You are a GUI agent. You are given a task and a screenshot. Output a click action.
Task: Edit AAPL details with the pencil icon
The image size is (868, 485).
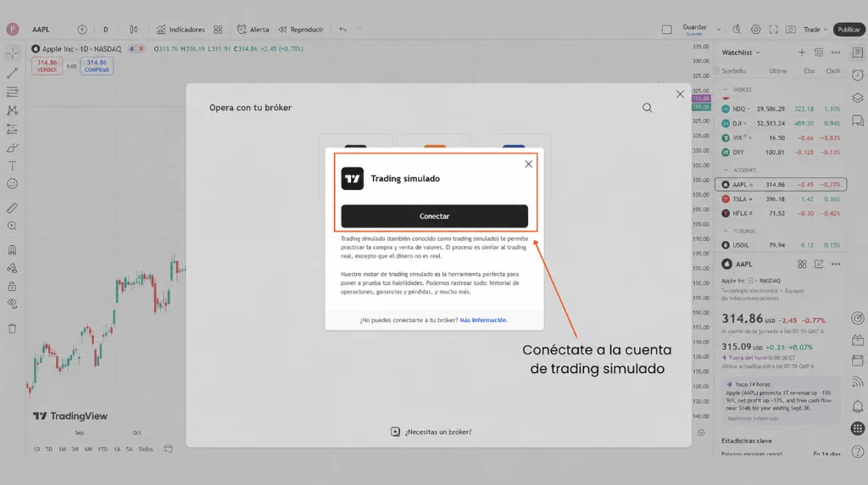[x=819, y=264]
